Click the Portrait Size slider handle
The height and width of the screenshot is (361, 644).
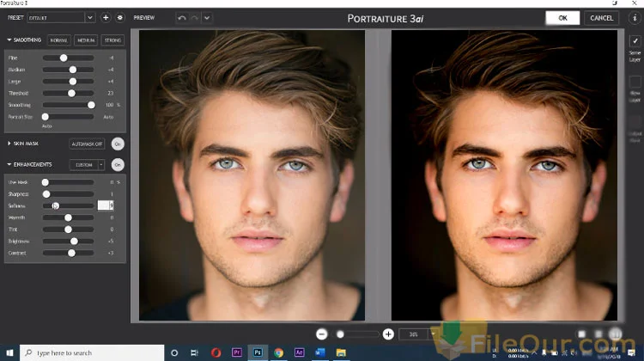click(x=46, y=117)
